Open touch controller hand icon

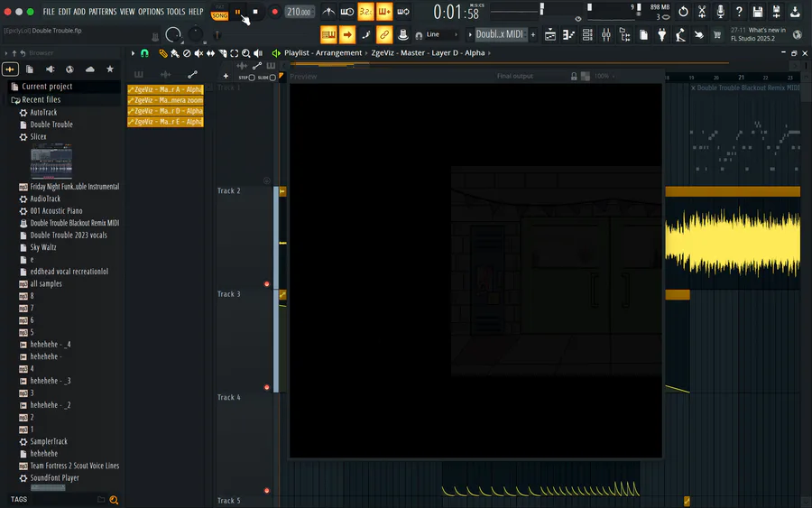[x=699, y=34]
